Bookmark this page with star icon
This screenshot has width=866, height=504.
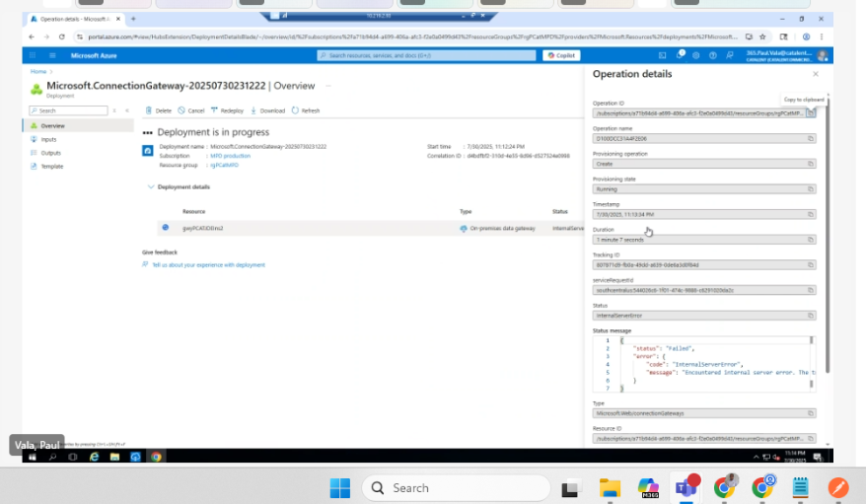click(762, 36)
